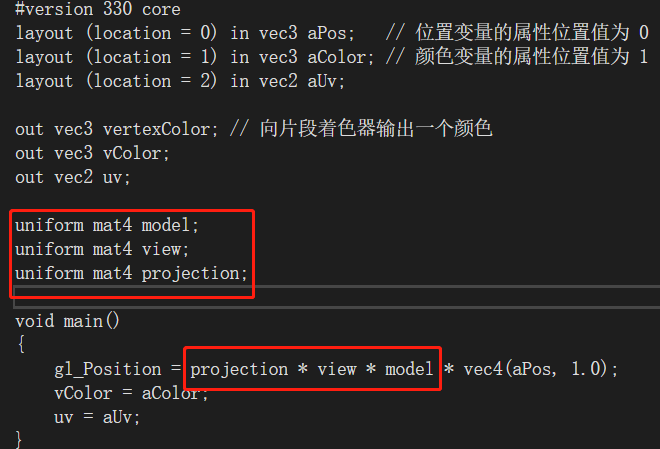Click the 'vColor = aColor' assignment line

131,393
